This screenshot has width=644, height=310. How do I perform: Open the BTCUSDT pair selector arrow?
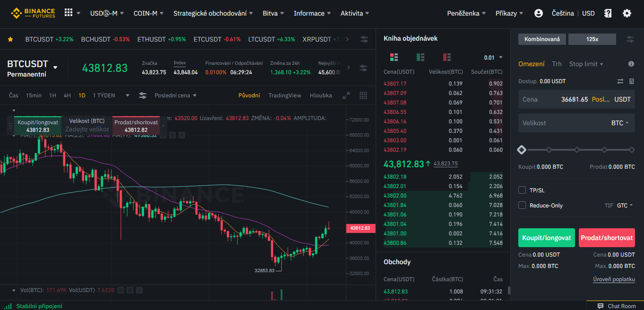click(x=55, y=68)
